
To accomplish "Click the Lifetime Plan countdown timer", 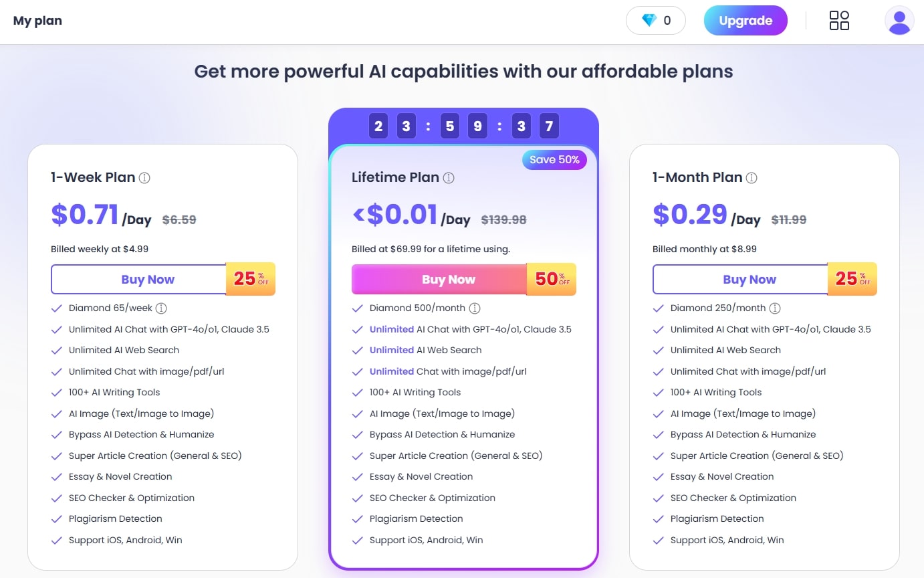I will point(463,126).
